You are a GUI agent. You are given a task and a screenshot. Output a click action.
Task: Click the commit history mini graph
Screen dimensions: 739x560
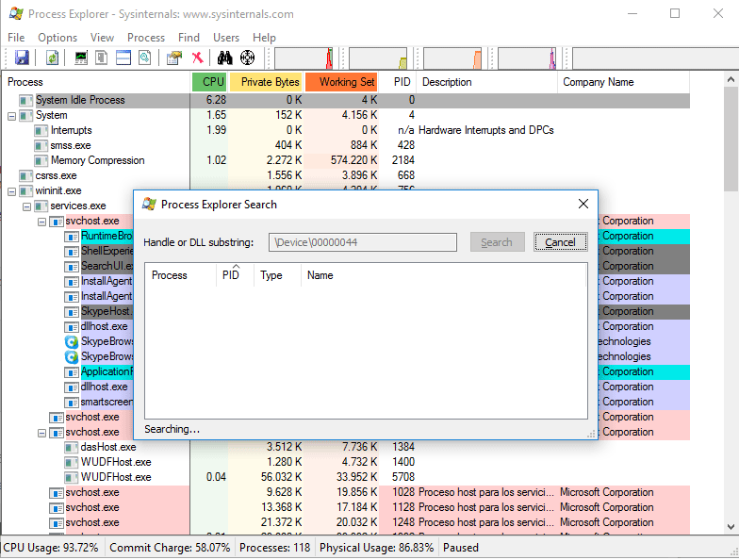point(378,58)
